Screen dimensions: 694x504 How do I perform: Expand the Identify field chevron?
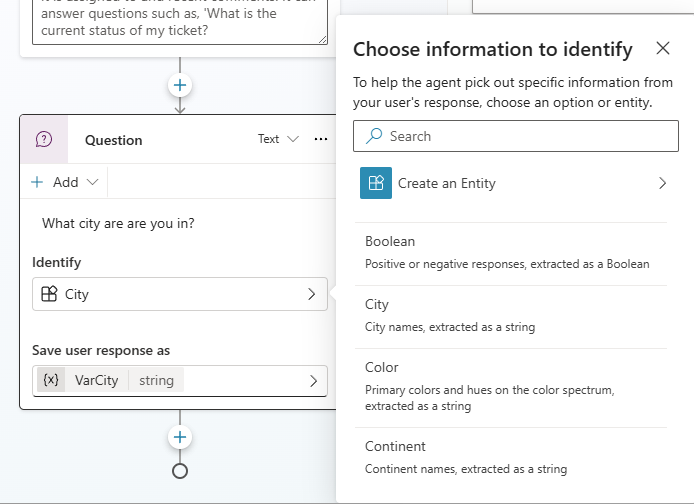312,294
